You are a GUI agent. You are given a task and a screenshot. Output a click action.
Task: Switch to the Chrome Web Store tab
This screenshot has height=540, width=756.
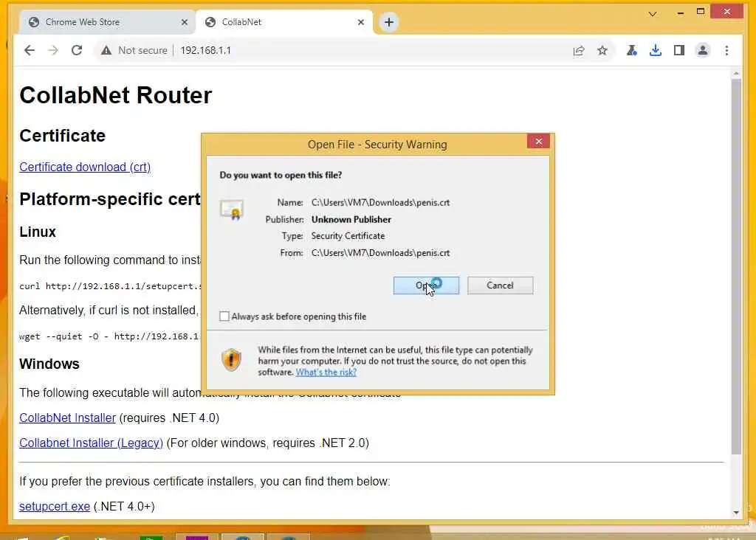click(x=107, y=22)
